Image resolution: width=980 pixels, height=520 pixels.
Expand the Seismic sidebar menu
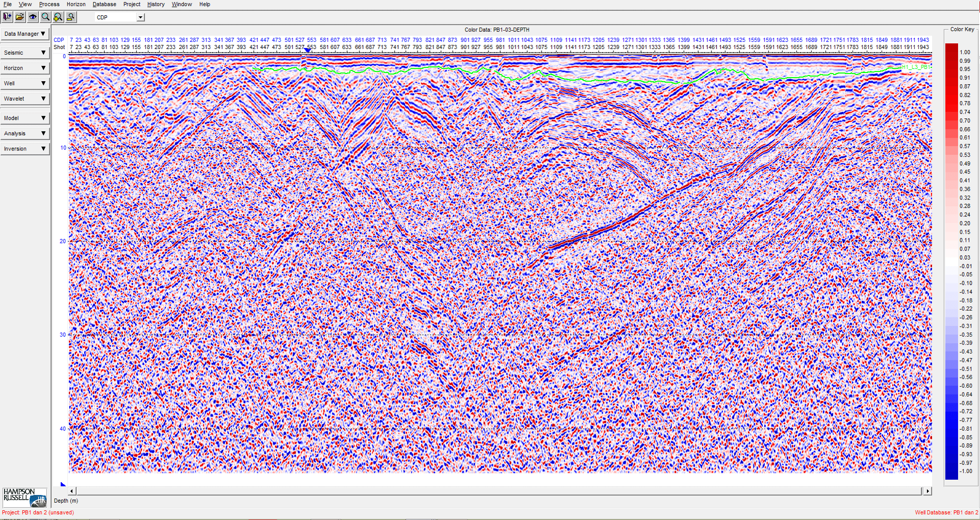(x=25, y=53)
